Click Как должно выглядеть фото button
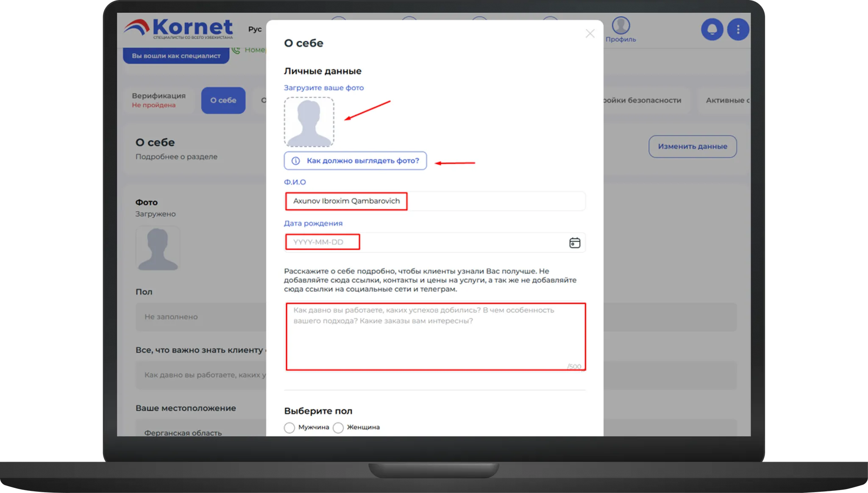 point(355,161)
